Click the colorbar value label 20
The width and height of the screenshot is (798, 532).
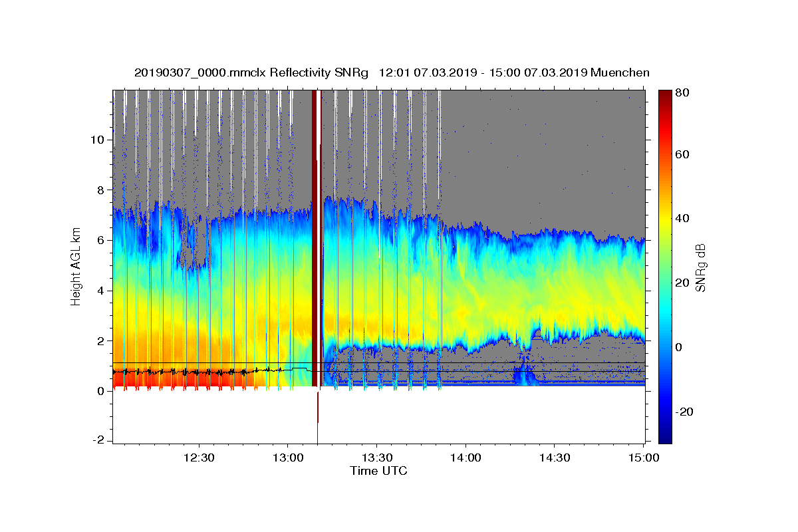coord(682,283)
